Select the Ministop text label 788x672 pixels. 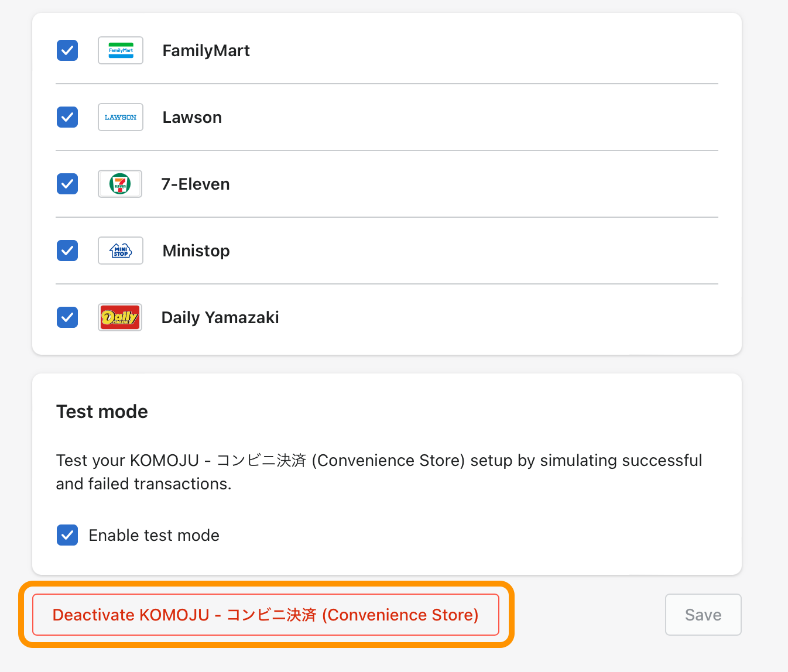(196, 251)
